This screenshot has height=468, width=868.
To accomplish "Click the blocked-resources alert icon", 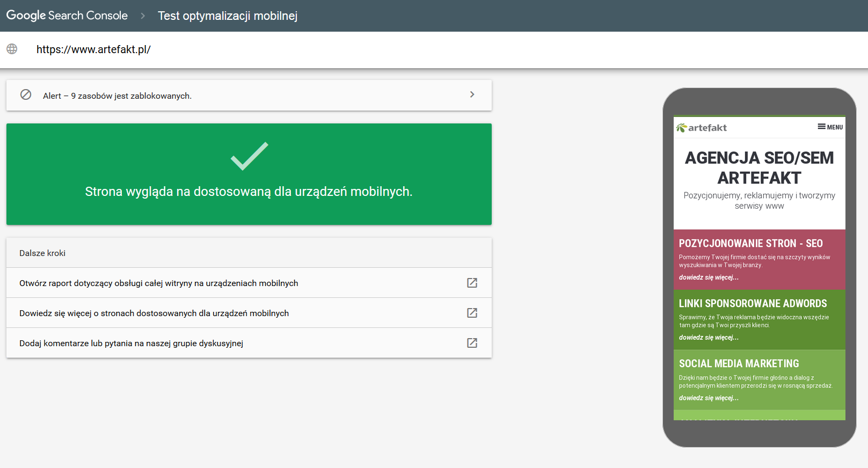I will pos(26,94).
